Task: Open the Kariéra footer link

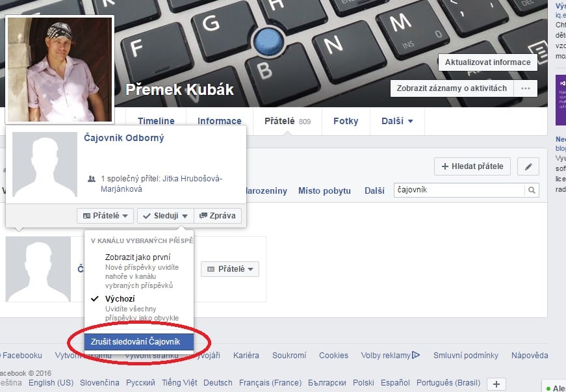Action: coord(246,356)
